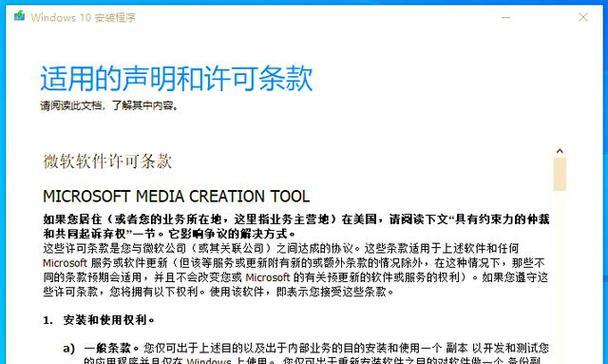Image resolution: width=608 pixels, height=364 pixels.
Task: Click the clause a) 一般条款
Action: point(101,348)
